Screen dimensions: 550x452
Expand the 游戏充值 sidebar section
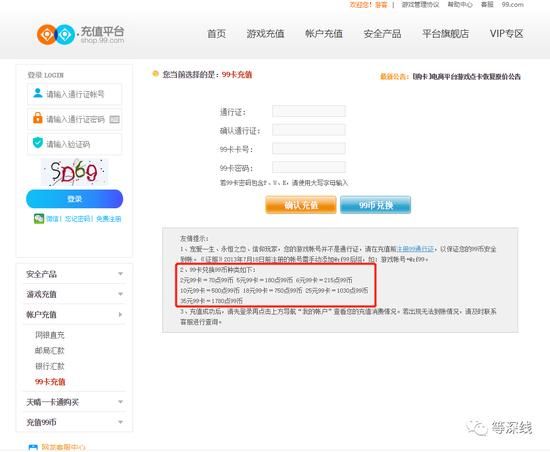pyautogui.click(x=74, y=294)
